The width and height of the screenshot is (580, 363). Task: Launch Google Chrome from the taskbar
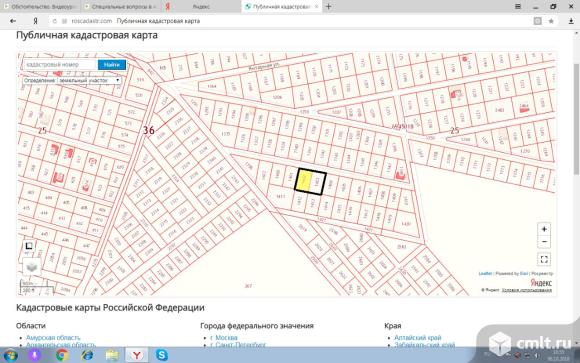click(61, 355)
